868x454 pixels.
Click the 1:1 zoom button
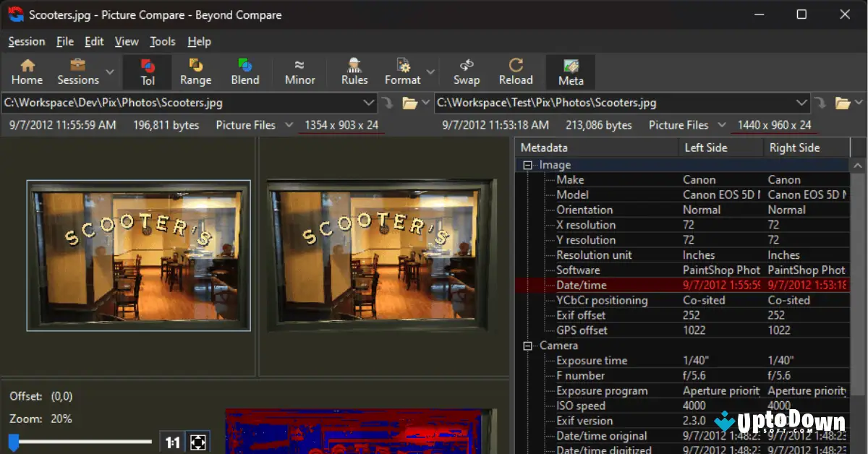pyautogui.click(x=172, y=443)
